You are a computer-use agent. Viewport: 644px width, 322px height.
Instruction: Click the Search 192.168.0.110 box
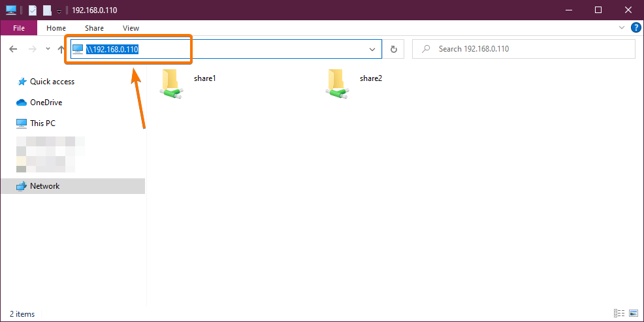524,49
